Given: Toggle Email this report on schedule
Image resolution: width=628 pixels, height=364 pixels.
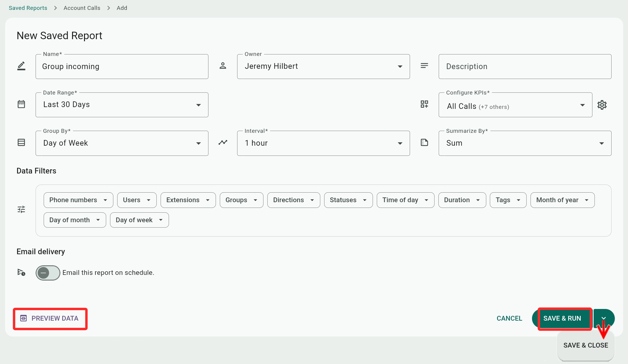Looking at the screenshot, I should coord(48,273).
